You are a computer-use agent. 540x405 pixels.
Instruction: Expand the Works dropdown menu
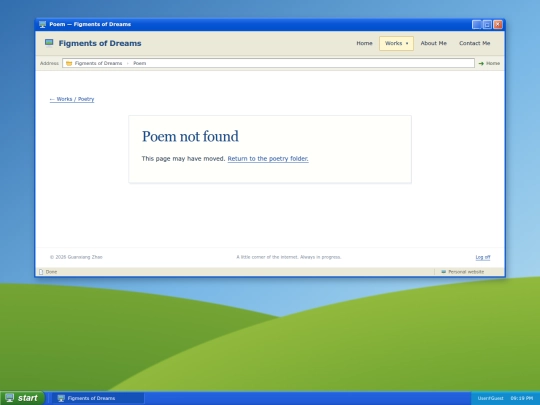pos(396,43)
